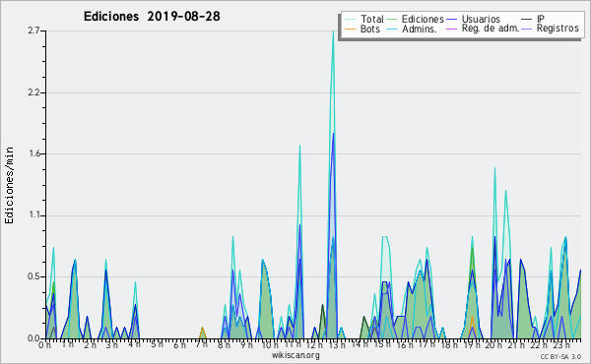Click the magenta line swatch beside Reg. de adm.

(451, 29)
